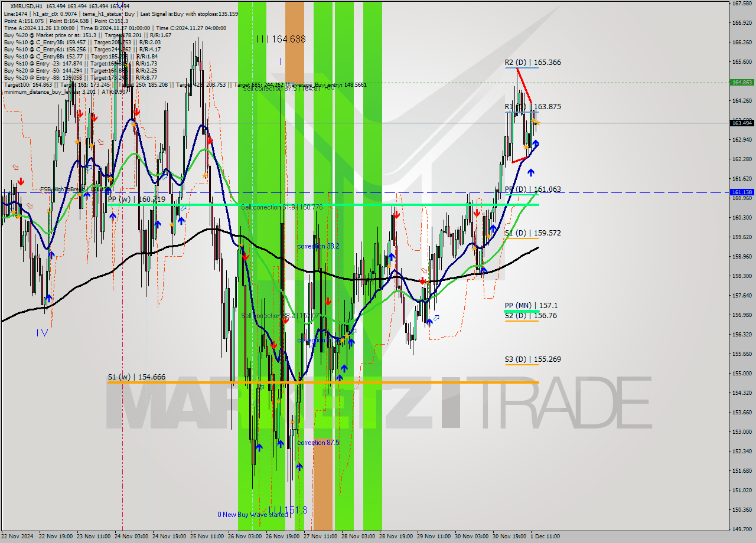Screen dimensions: 756x543
Task: Select the 'S1 (w) | 154.666' weekly support label
Action: point(136,377)
